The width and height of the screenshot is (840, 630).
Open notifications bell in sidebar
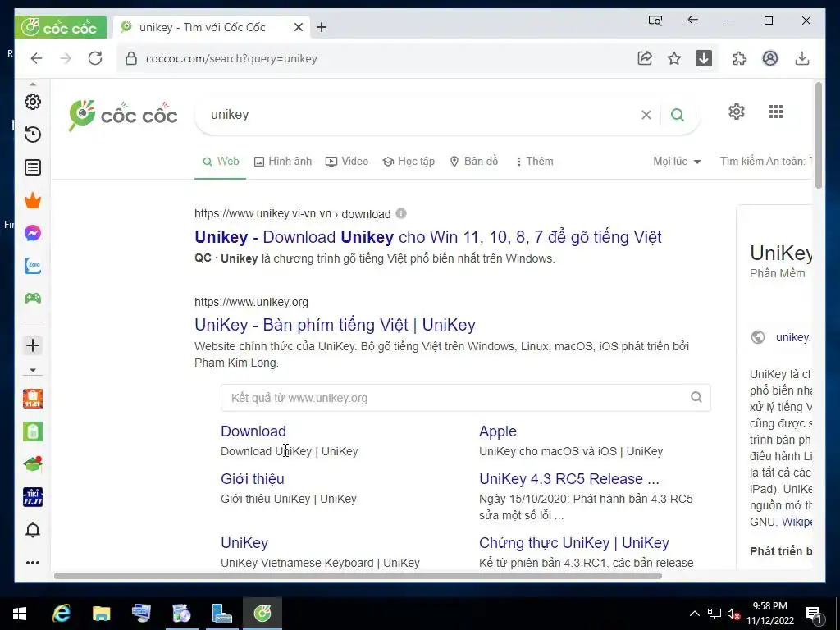point(33,530)
